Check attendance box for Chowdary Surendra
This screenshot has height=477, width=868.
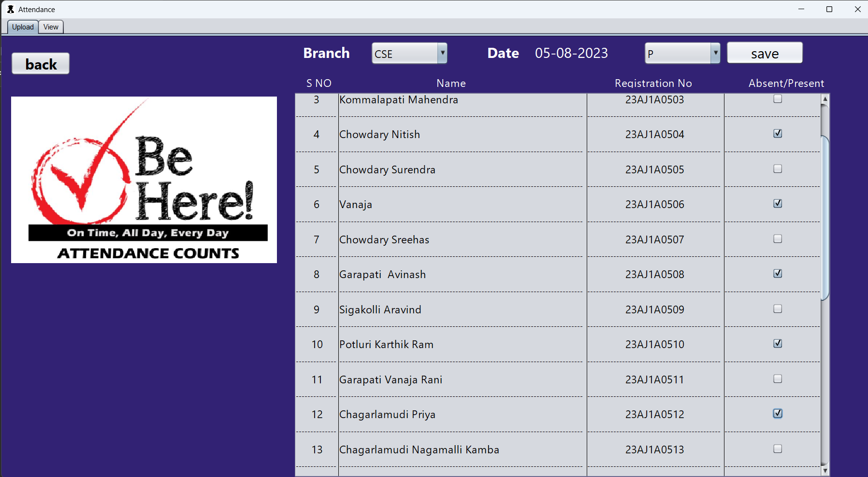(778, 169)
